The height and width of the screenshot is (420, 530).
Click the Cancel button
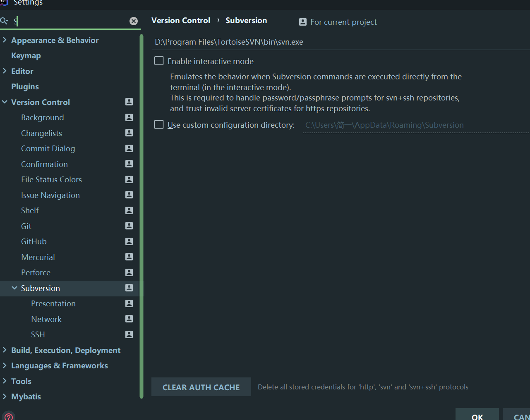coord(517,415)
